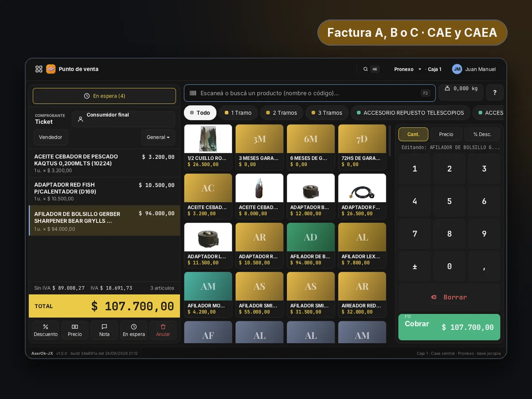The width and height of the screenshot is (532, 399).
Task: Expand the General price list dropdown
Action: (158, 137)
